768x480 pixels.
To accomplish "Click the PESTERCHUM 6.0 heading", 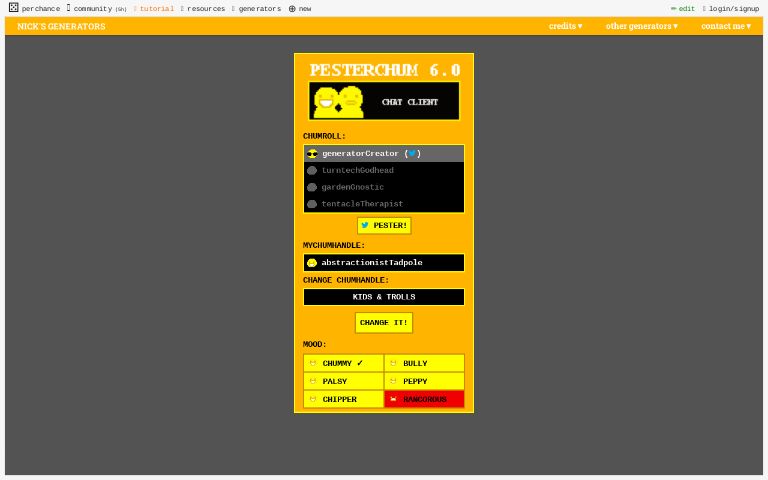I will point(385,70).
